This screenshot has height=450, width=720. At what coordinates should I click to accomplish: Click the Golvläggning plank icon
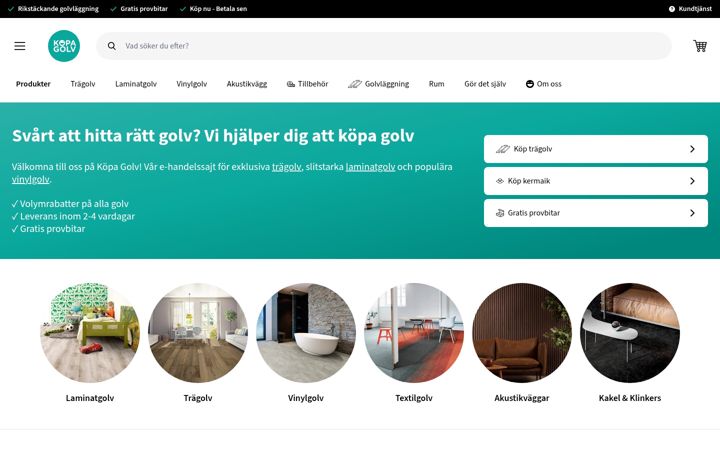[354, 84]
